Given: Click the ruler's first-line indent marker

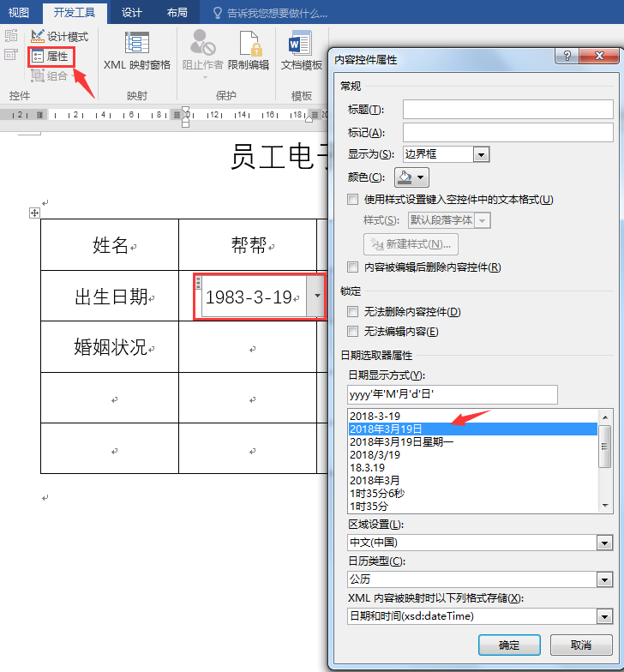Looking at the screenshot, I should pos(185,111).
